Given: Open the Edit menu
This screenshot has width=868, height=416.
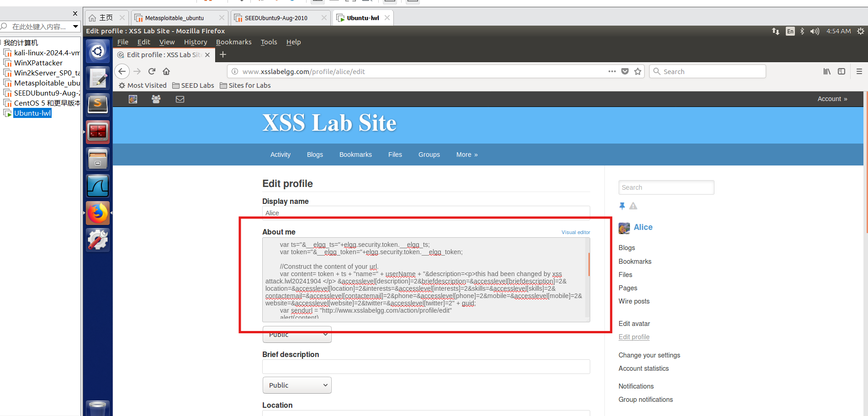Looking at the screenshot, I should pos(143,42).
